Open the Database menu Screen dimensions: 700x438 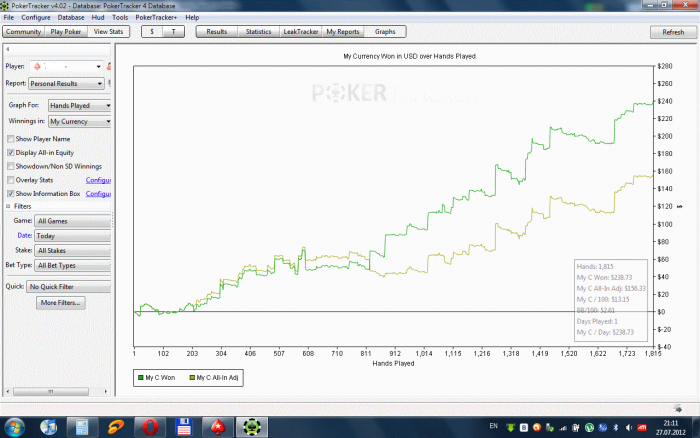(71, 17)
